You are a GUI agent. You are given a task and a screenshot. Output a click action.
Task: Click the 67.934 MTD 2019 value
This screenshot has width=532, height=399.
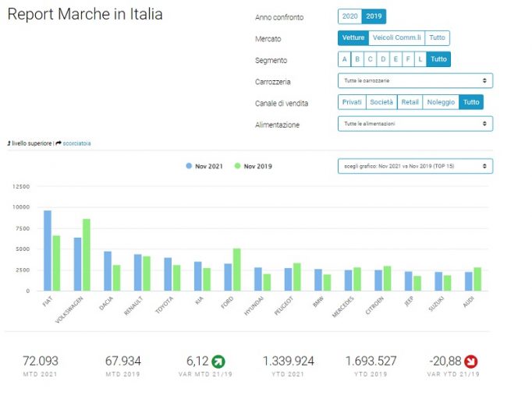click(122, 361)
